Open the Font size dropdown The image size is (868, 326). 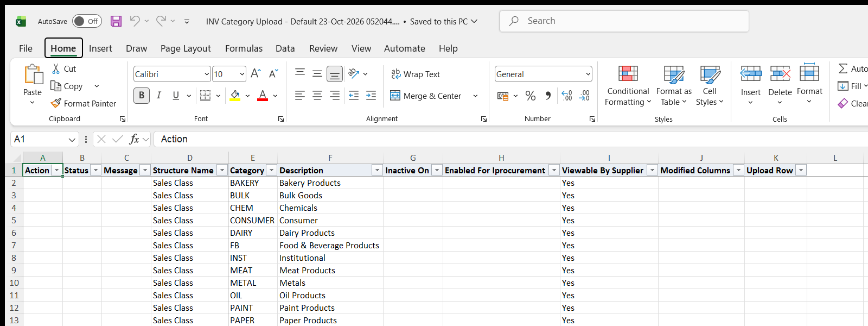tap(242, 74)
